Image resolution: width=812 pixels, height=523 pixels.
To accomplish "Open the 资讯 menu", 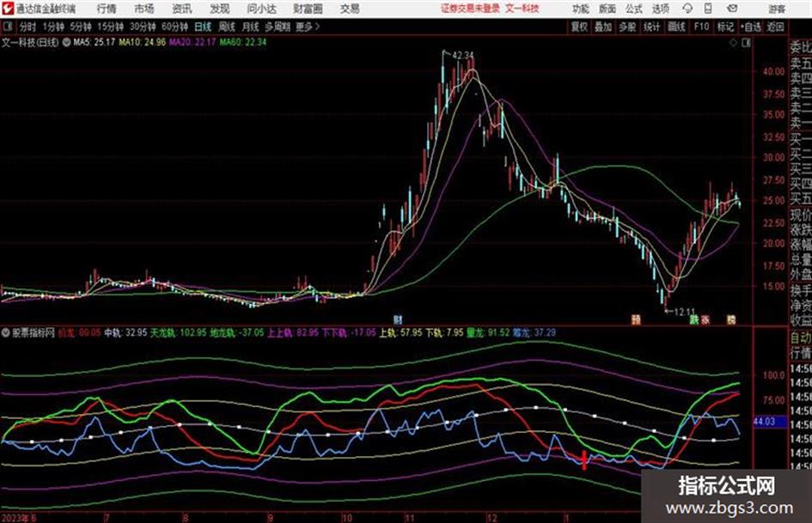I will point(182,9).
